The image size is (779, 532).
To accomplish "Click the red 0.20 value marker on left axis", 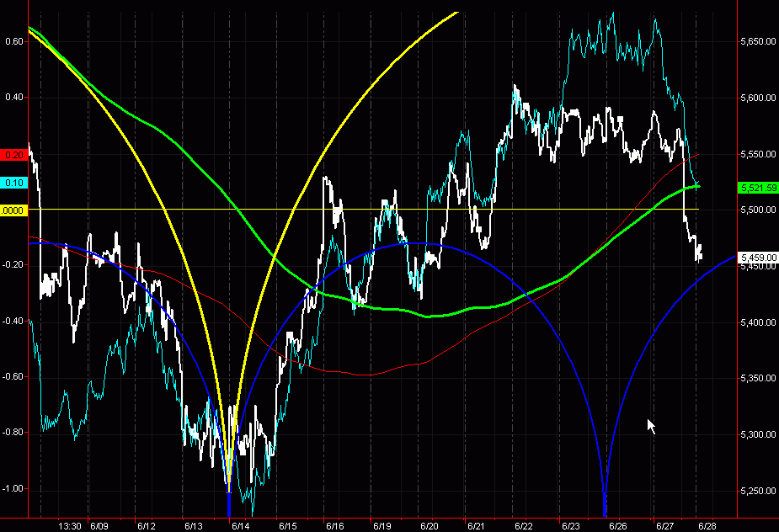I will pos(14,155).
